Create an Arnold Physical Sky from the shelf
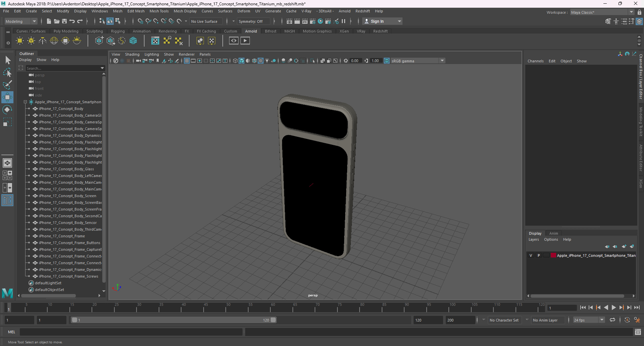 coord(77,41)
